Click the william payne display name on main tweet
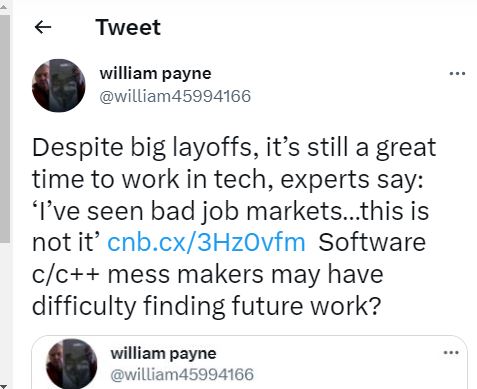Viewport: 477px width, 389px height. coord(155,73)
